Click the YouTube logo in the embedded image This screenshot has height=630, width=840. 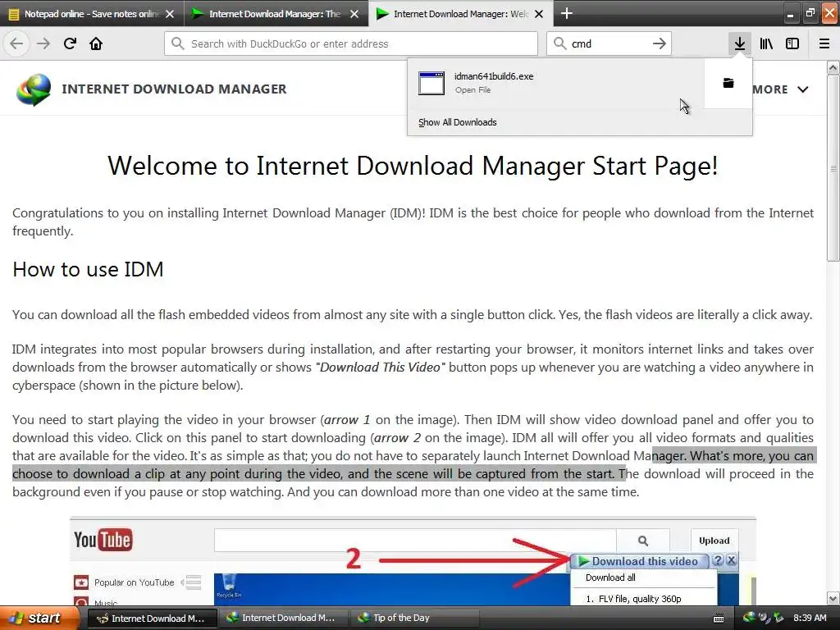point(103,540)
